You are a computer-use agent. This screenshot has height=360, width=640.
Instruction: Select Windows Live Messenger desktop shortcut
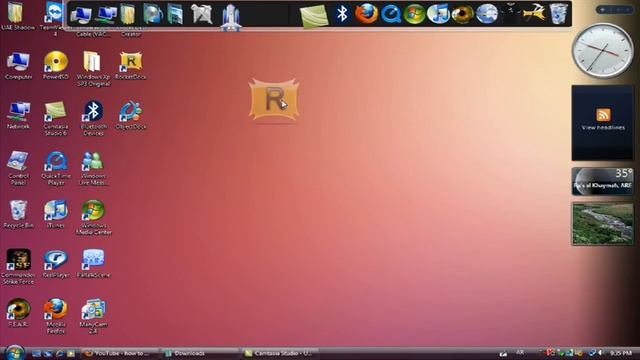point(93,168)
